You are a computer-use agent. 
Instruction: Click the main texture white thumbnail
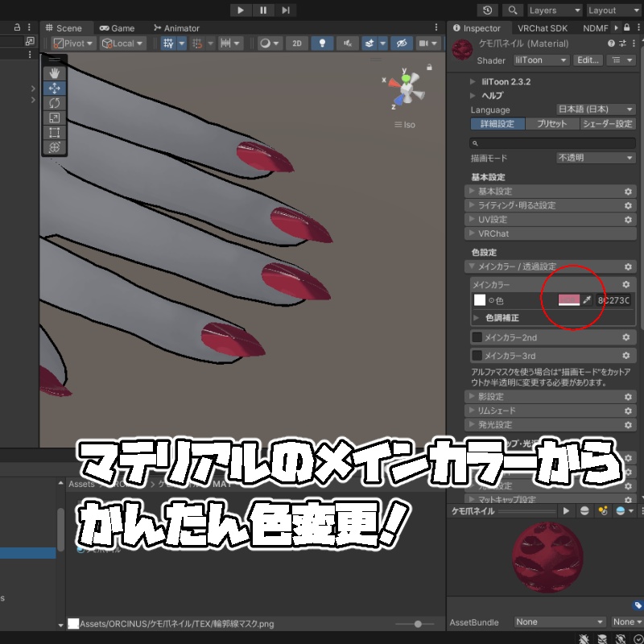point(480,300)
